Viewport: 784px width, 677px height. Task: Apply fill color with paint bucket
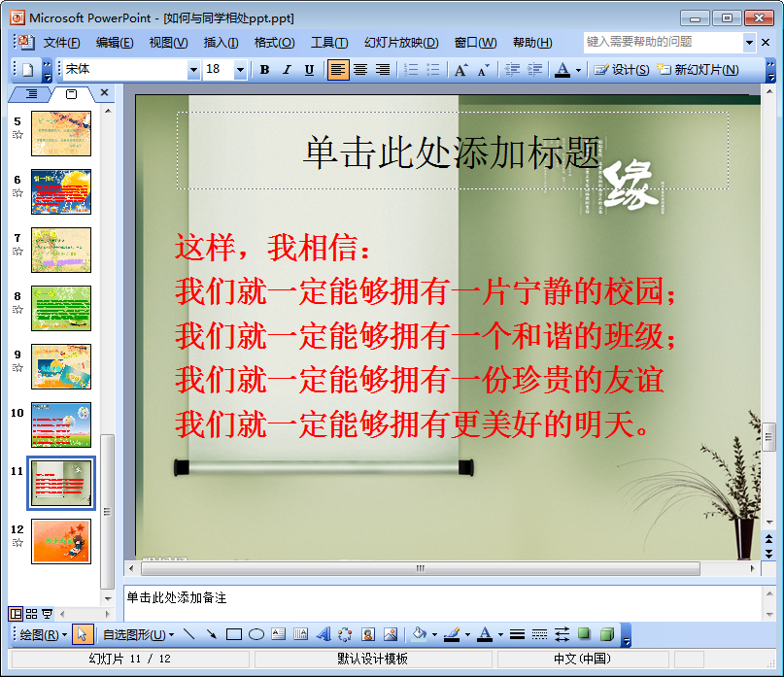click(x=419, y=635)
